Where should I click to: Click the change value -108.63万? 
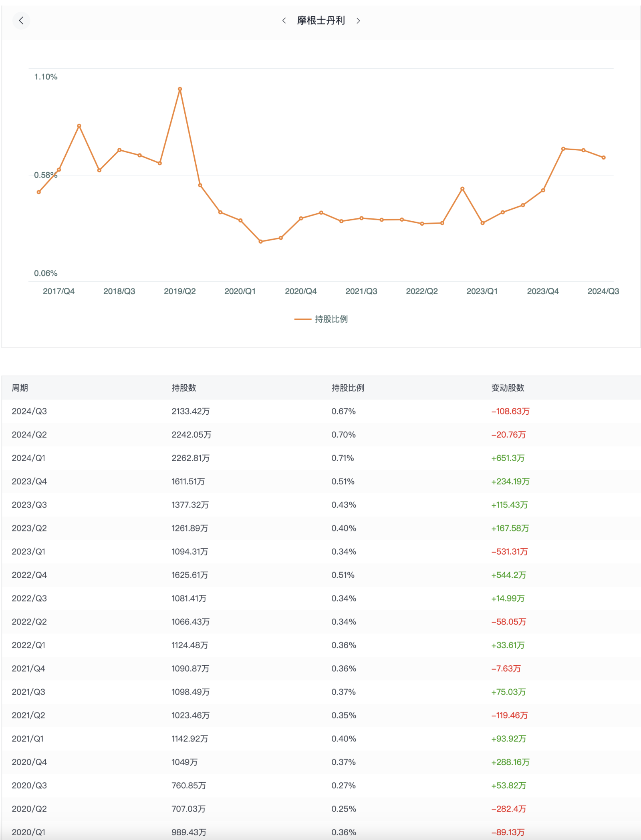click(x=510, y=411)
